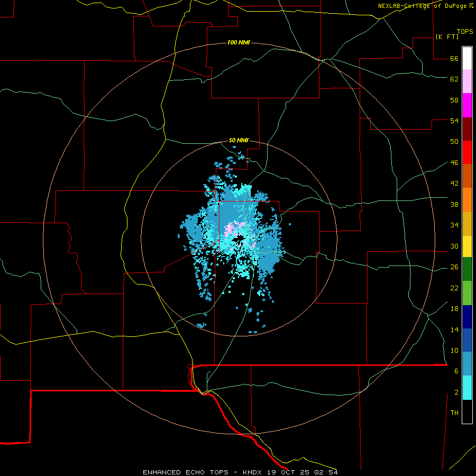Click the '66' scale value label

[x=454, y=58]
